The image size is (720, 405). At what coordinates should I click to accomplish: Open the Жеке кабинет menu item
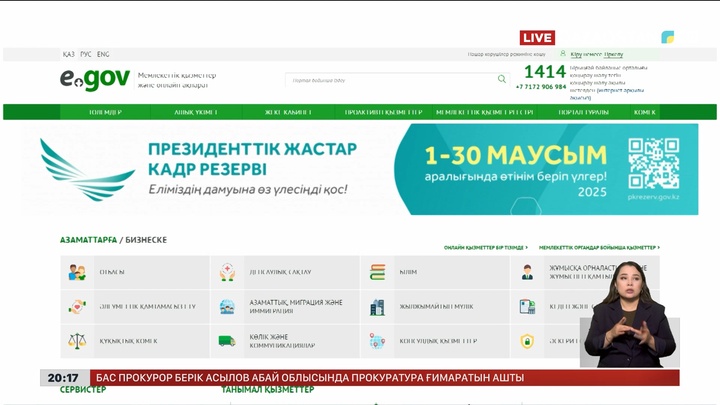click(288, 112)
